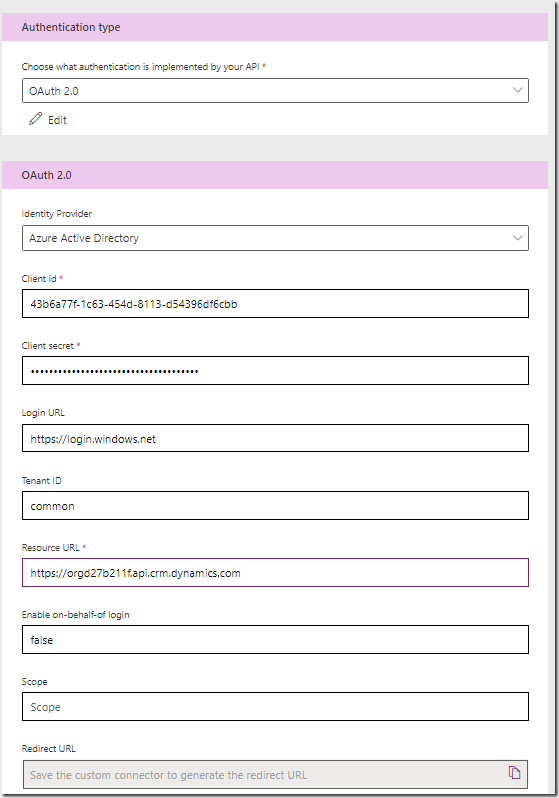The image size is (559, 798).
Task: Click the Tenant ID field containing common
Action: 275,505
